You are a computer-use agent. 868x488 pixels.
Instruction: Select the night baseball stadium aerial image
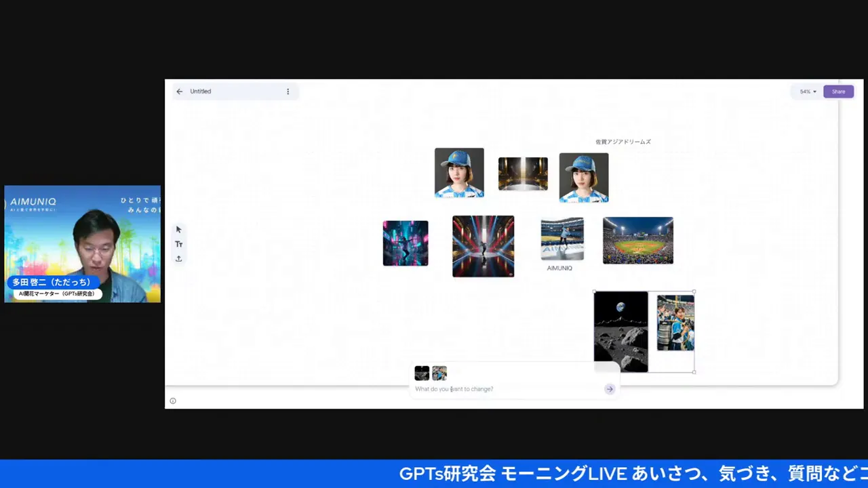(x=637, y=241)
